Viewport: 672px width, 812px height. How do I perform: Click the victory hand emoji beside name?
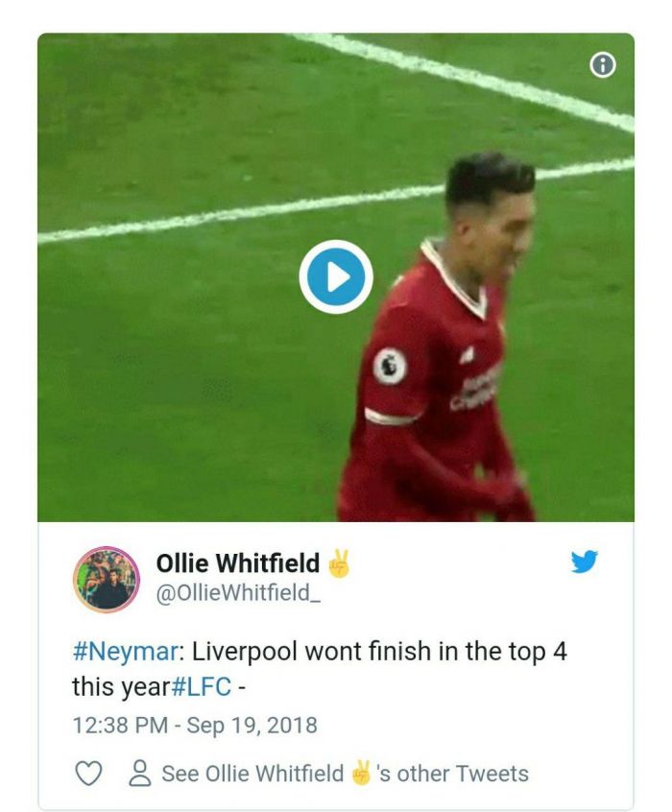pyautogui.click(x=339, y=563)
